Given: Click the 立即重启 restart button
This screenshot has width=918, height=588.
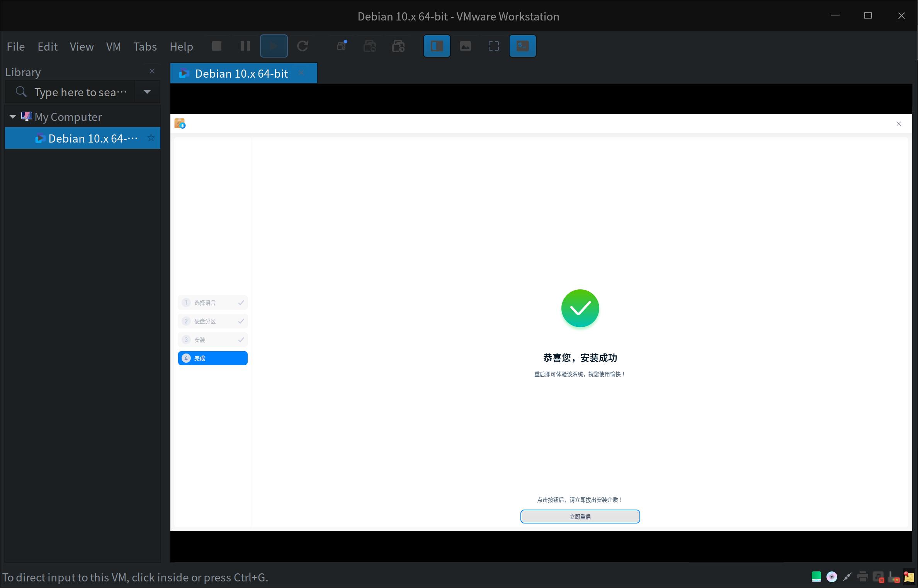Looking at the screenshot, I should click(580, 517).
